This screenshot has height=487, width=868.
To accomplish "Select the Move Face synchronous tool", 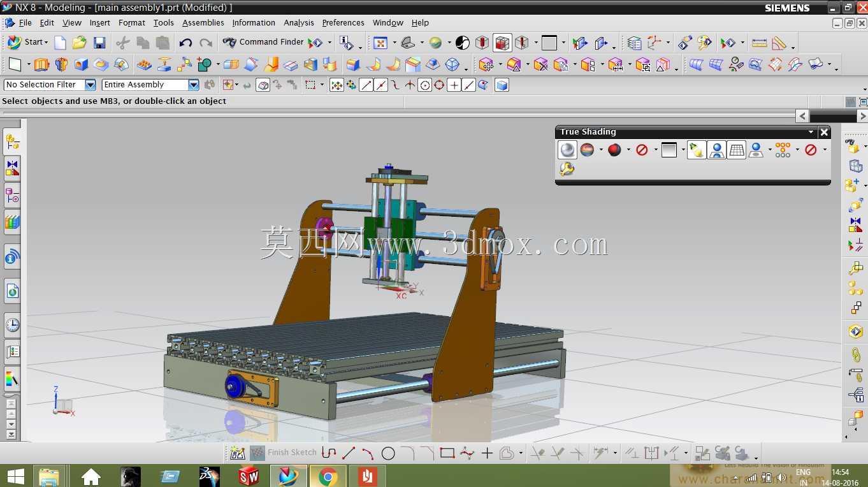I will (486, 64).
